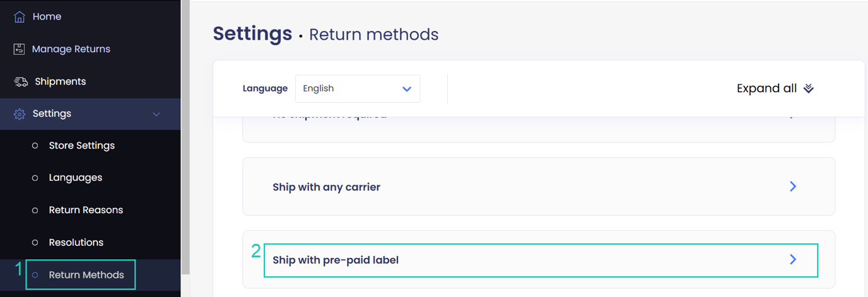Open the Store Settings submenu item
Screen dimensions: 868x297
[81, 146]
